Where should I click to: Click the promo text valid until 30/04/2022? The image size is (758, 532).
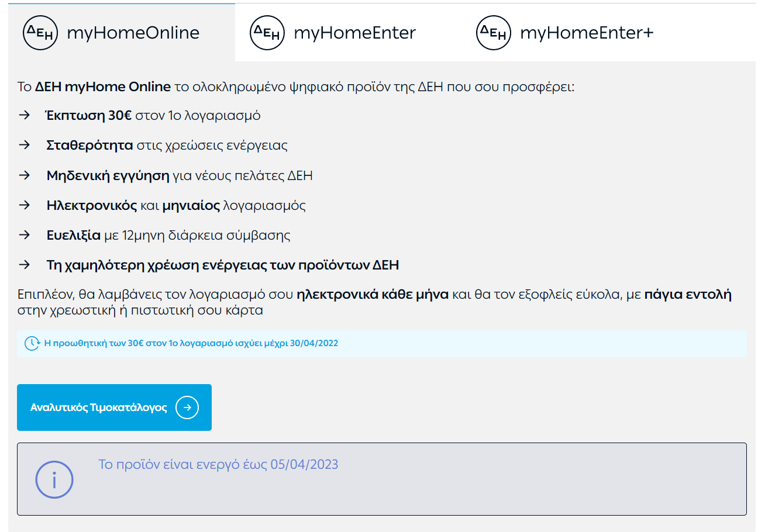point(191,343)
